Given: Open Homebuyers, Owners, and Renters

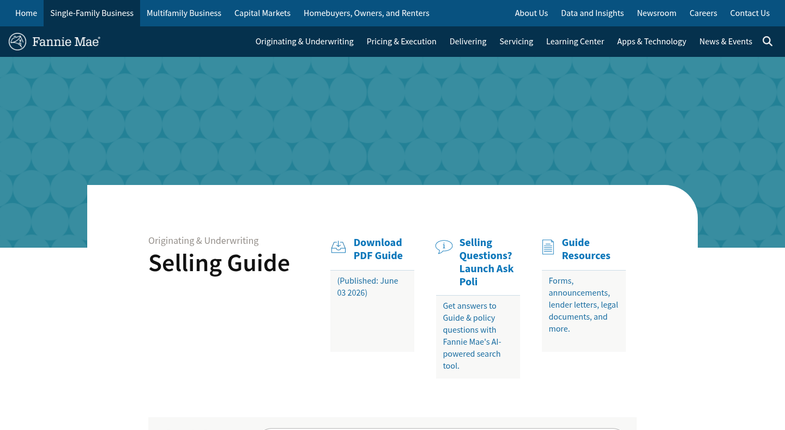Looking at the screenshot, I should 366,13.
